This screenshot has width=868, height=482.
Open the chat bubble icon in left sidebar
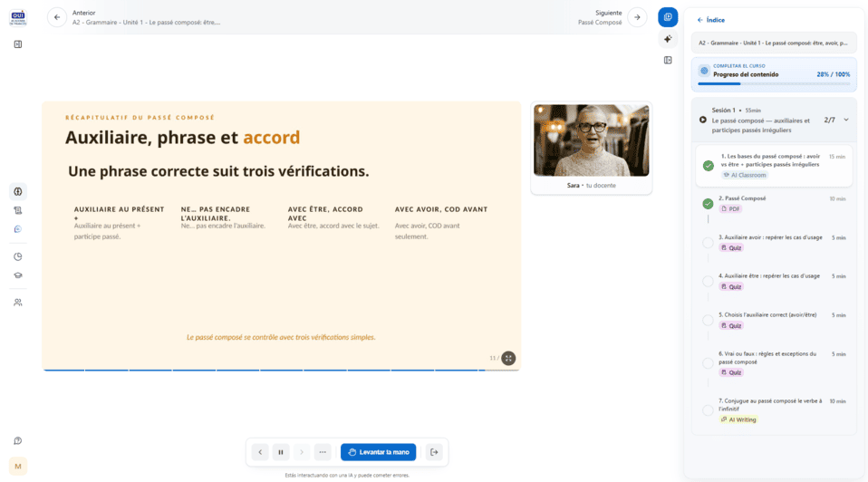(x=18, y=229)
